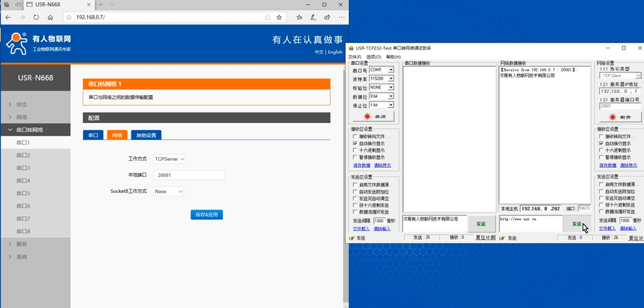Screen dimensions: 644x308
Task: Open Edge settings and more menu
Action: 341,17
